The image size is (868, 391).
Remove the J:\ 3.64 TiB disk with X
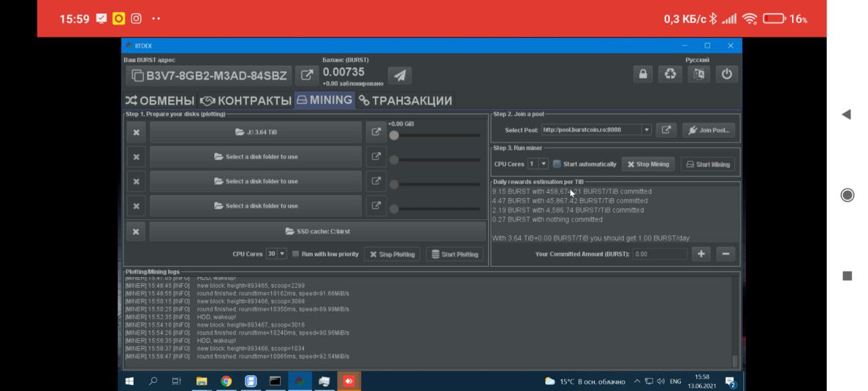(136, 132)
